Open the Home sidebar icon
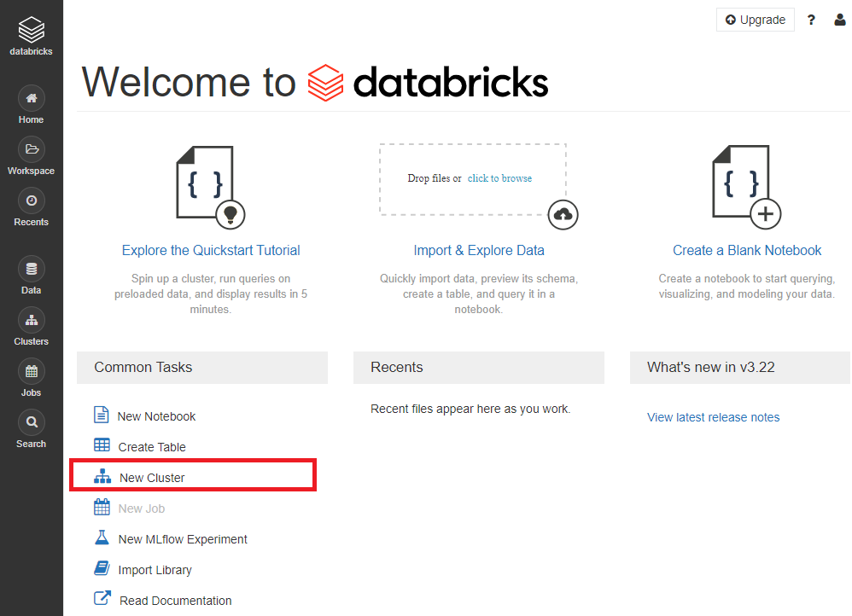 click(32, 98)
